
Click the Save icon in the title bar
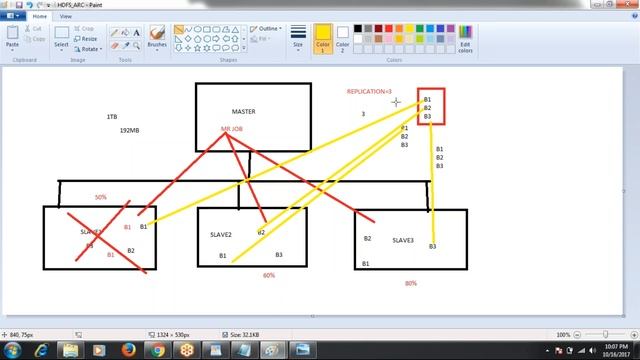coord(19,5)
